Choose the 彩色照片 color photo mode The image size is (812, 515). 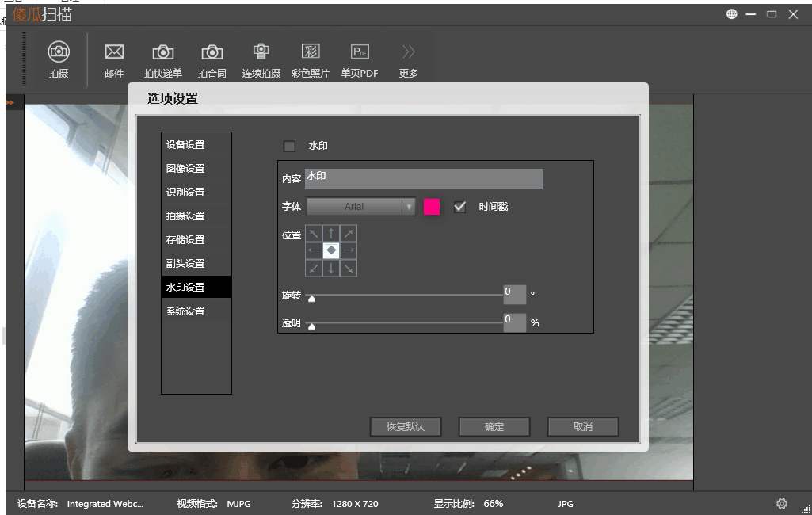[x=311, y=60]
